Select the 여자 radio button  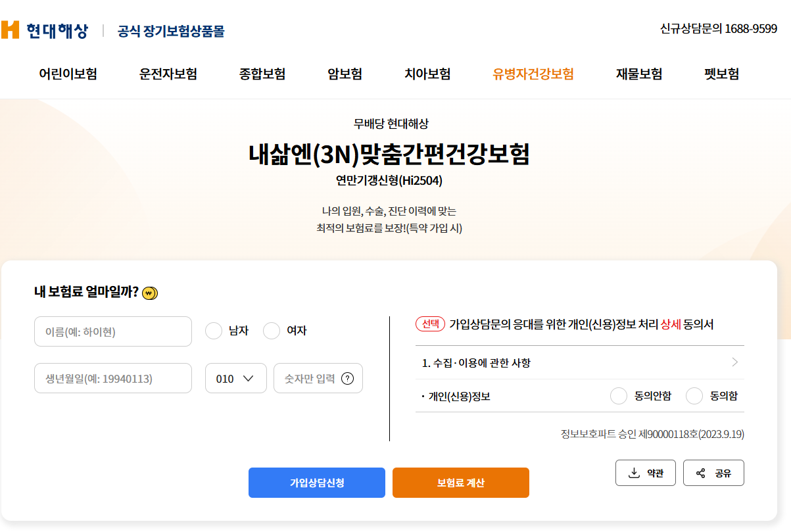pos(272,331)
